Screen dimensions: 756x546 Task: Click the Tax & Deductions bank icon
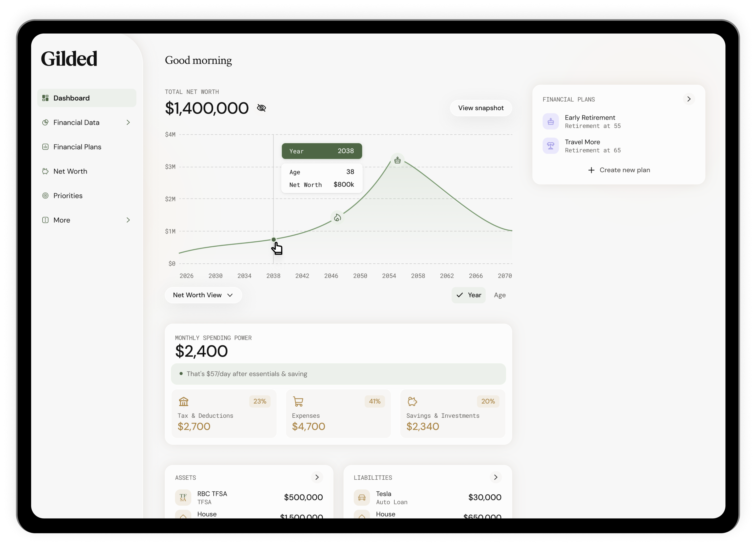pyautogui.click(x=184, y=401)
